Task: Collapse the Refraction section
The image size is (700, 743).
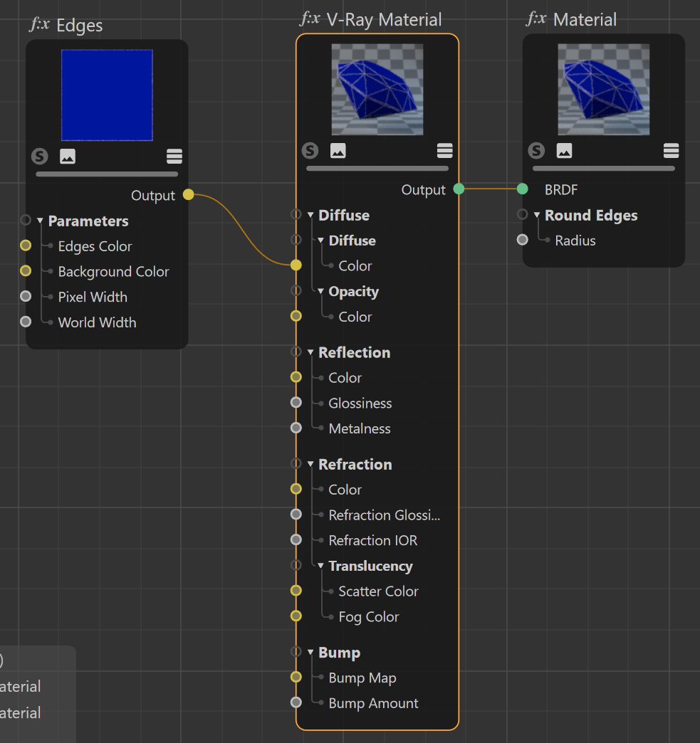Action: 310,464
